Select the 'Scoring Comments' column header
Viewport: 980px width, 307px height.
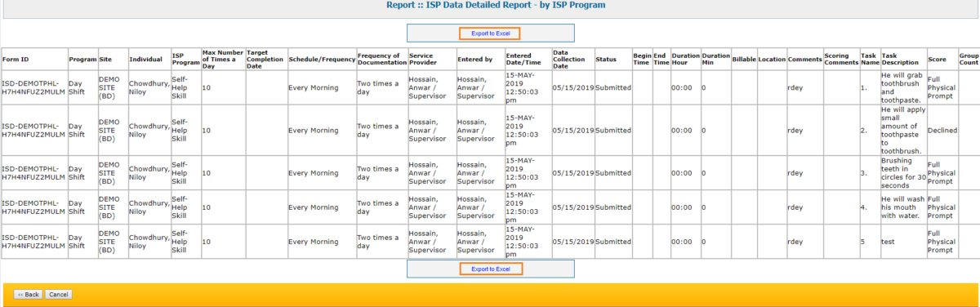(x=841, y=60)
